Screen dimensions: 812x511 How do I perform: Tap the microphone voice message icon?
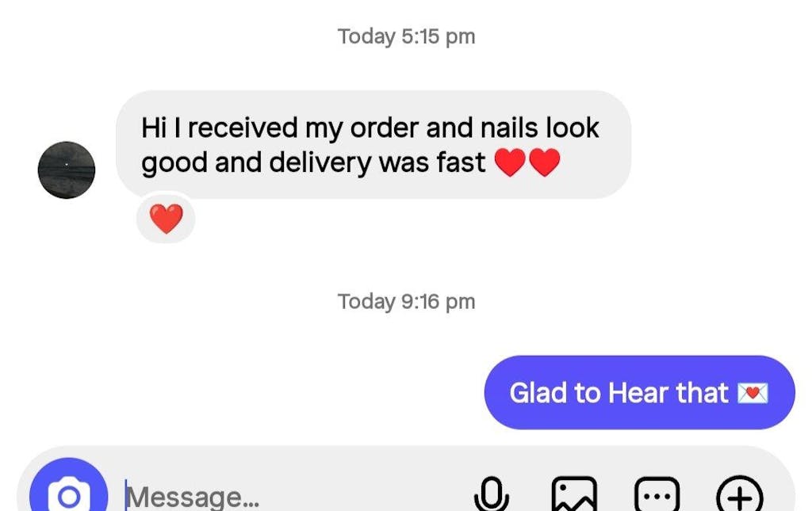click(x=492, y=494)
